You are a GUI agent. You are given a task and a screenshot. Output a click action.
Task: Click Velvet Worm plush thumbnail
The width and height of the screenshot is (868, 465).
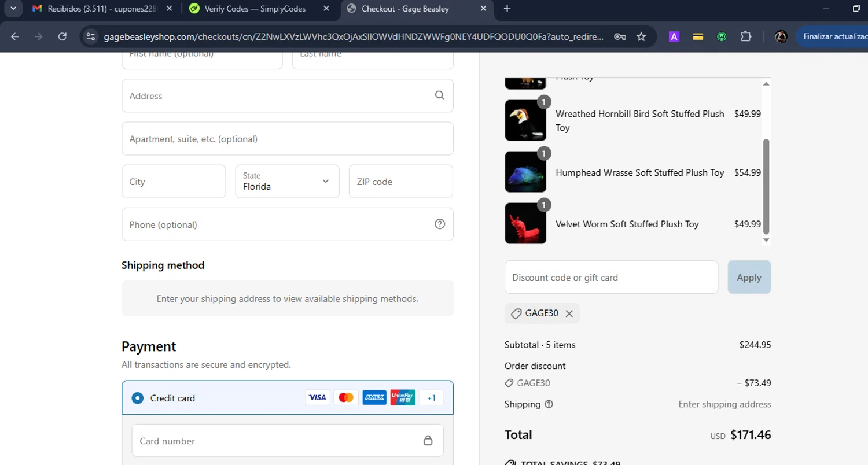coord(525,223)
